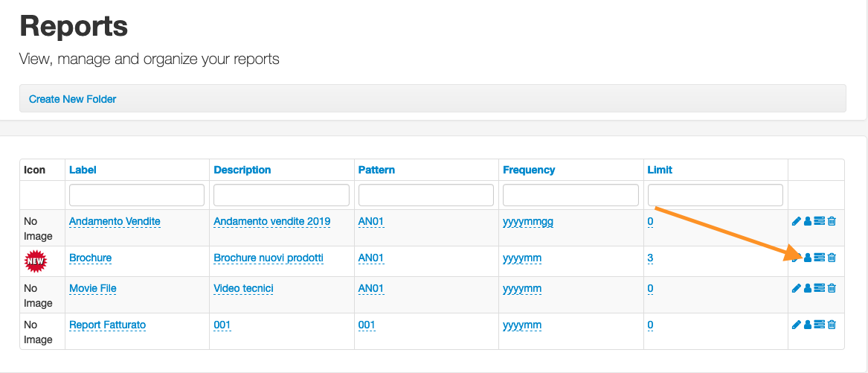
Task: Sort the table by Label column header
Action: tap(83, 170)
